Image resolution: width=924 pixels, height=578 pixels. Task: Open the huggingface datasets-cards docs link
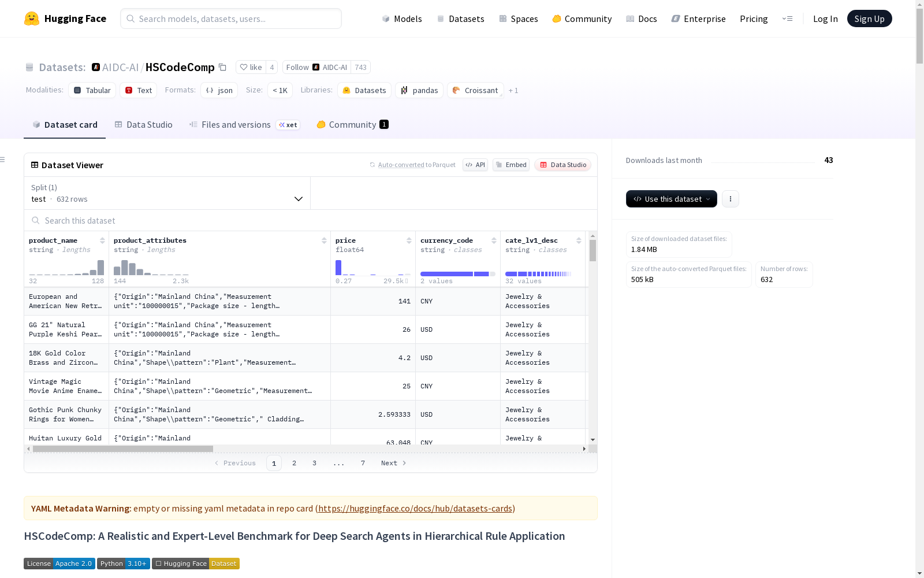coord(415,509)
